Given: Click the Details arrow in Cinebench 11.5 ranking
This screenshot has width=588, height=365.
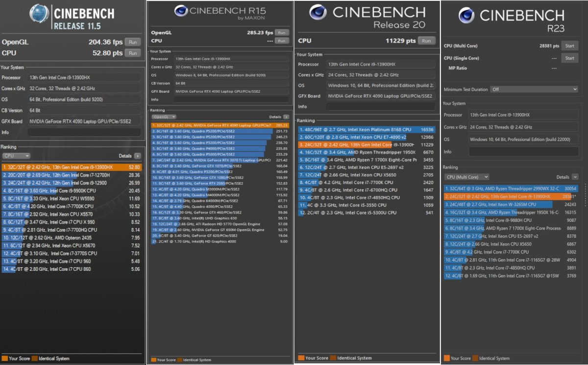Looking at the screenshot, I should 137,156.
